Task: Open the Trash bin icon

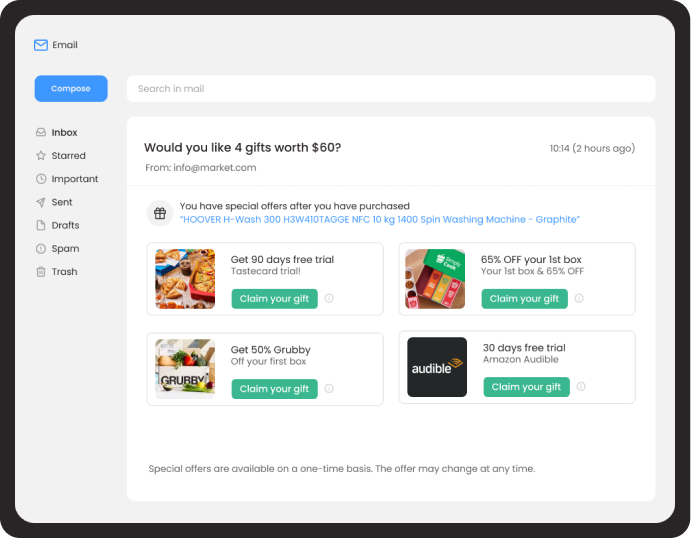Action: click(41, 272)
